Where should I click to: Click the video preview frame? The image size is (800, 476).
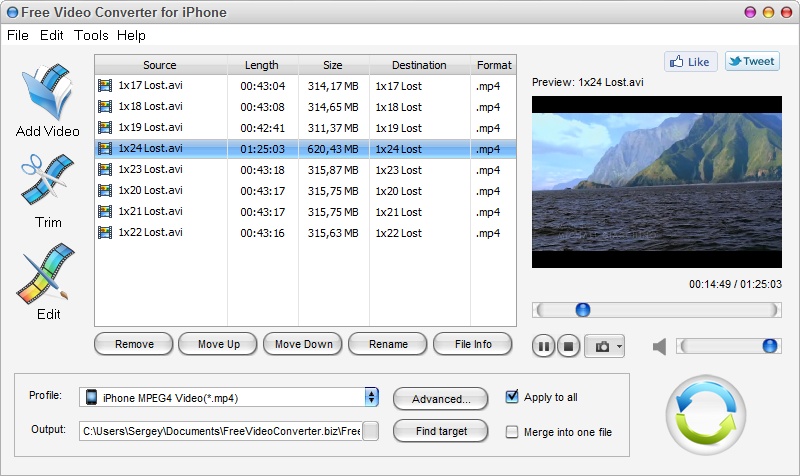pos(657,182)
